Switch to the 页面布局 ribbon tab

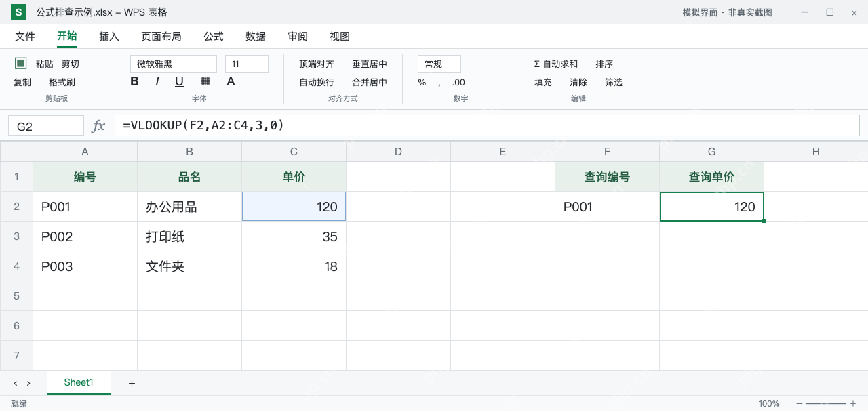[x=161, y=37]
